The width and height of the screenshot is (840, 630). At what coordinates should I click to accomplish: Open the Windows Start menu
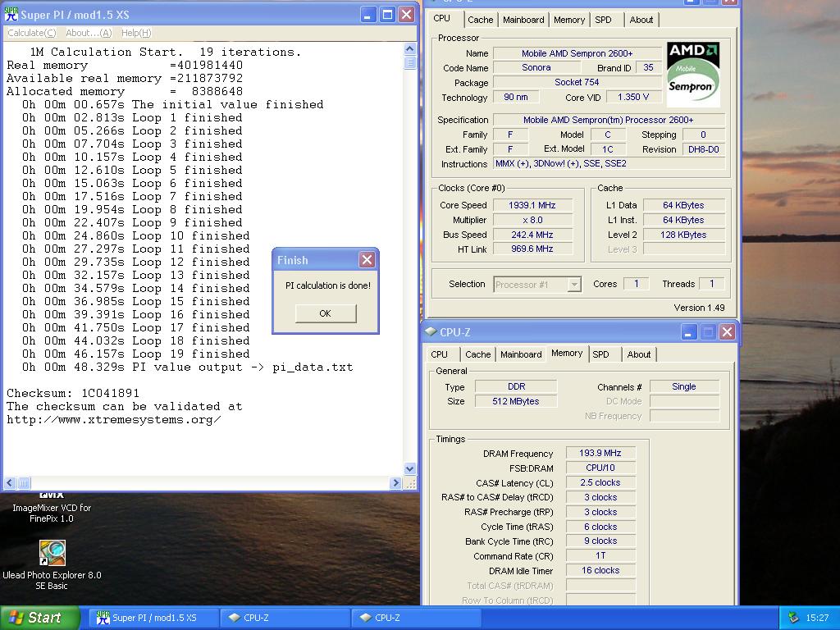[x=40, y=618]
